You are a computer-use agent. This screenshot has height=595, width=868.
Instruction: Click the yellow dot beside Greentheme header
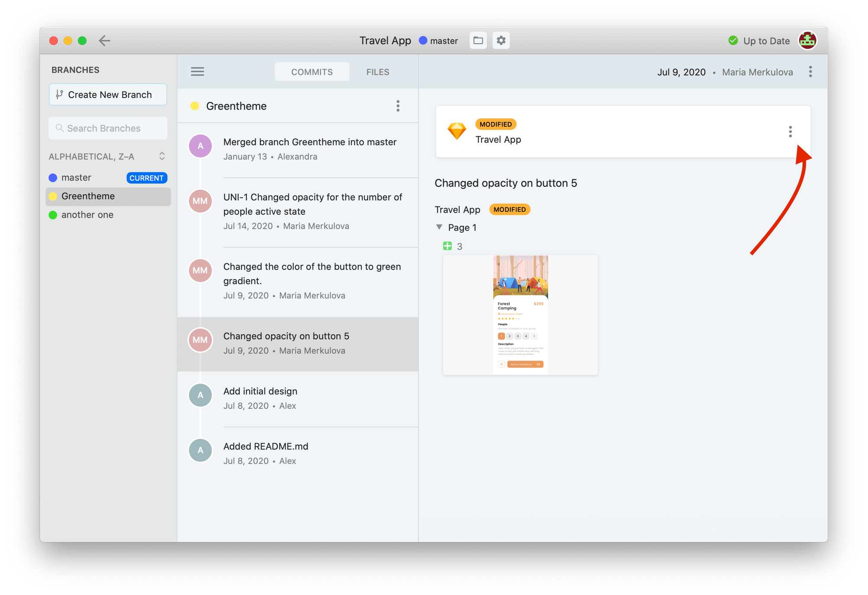point(195,106)
